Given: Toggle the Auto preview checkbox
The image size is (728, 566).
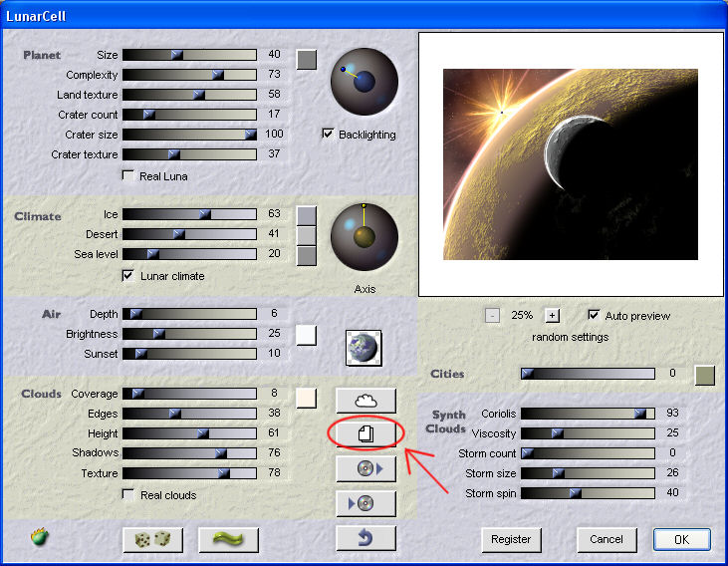Looking at the screenshot, I should pyautogui.click(x=595, y=315).
